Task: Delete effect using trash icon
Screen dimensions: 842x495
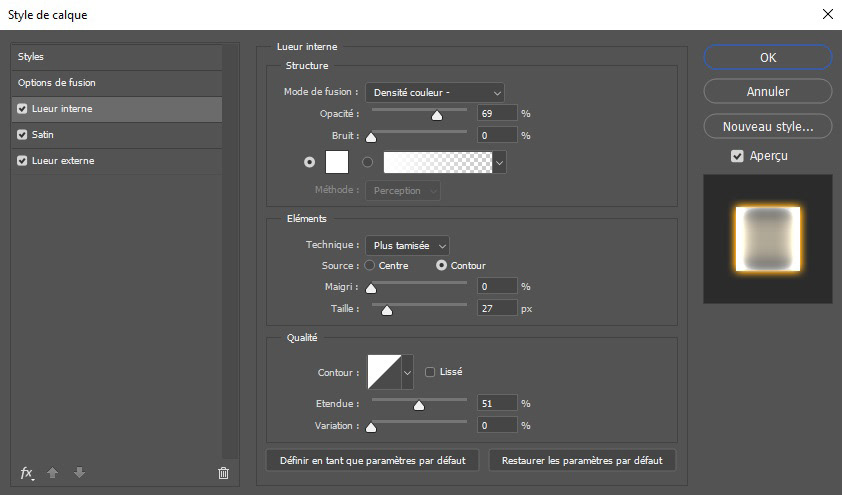Action: coord(223,473)
